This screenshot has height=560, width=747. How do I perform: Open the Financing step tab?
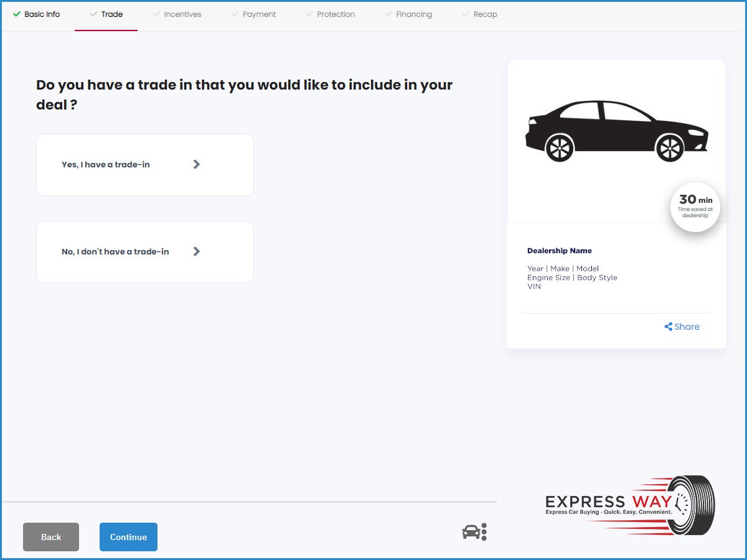(414, 14)
